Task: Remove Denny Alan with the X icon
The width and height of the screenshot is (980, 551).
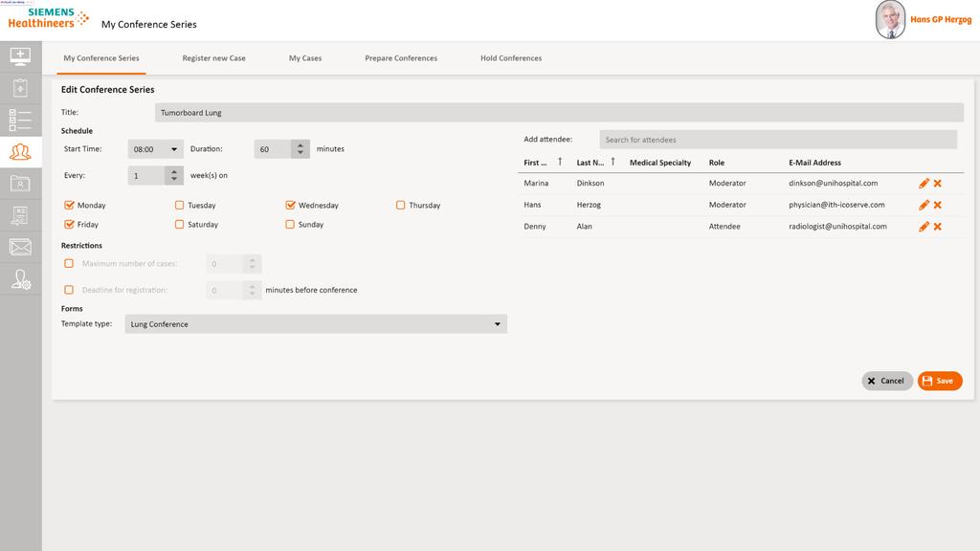Action: [x=936, y=227]
